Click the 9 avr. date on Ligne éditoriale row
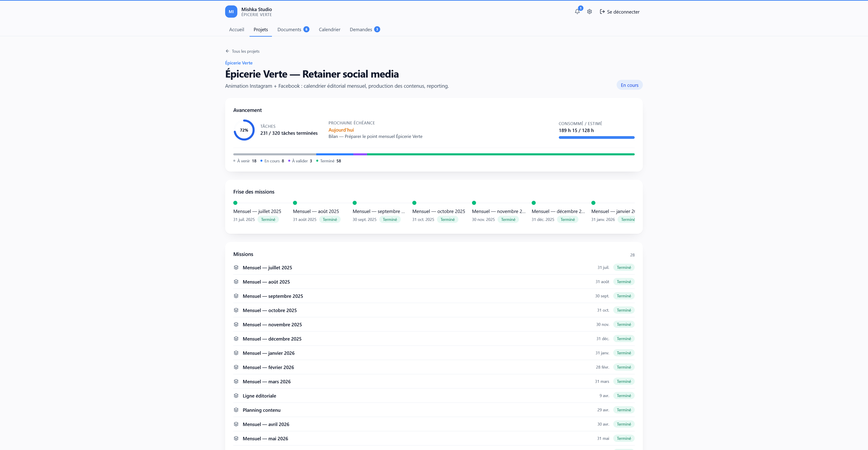The height and width of the screenshot is (450, 868). (604, 396)
